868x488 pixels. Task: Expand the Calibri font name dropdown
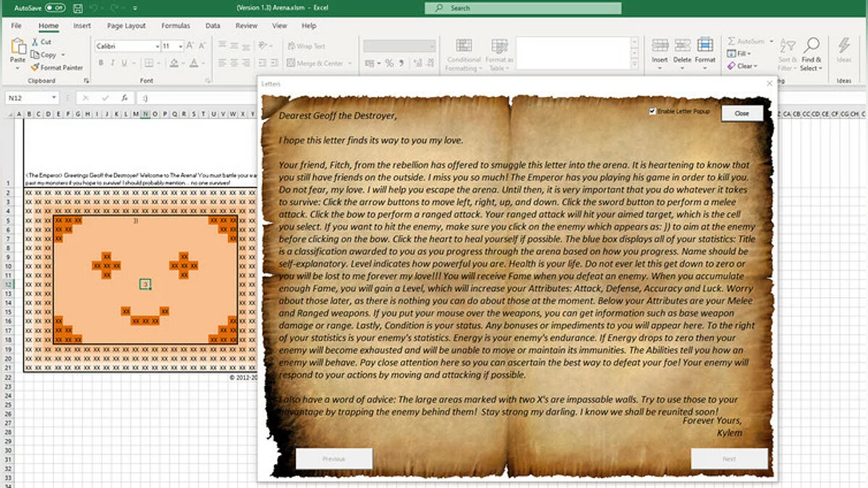click(157, 46)
